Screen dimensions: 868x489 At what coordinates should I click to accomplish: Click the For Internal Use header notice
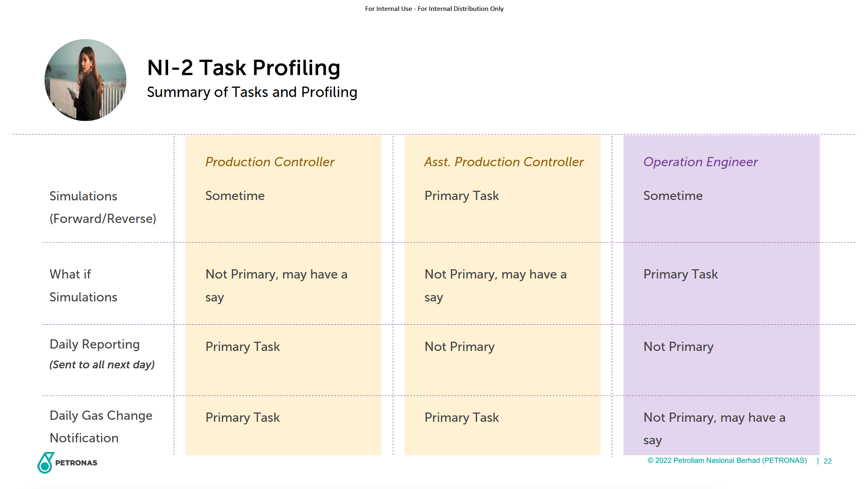(x=434, y=9)
